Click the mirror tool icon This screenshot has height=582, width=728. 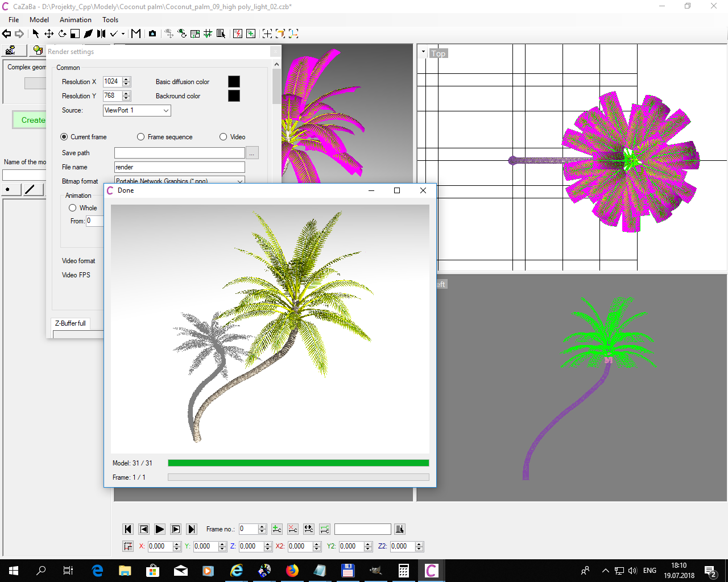(x=101, y=34)
